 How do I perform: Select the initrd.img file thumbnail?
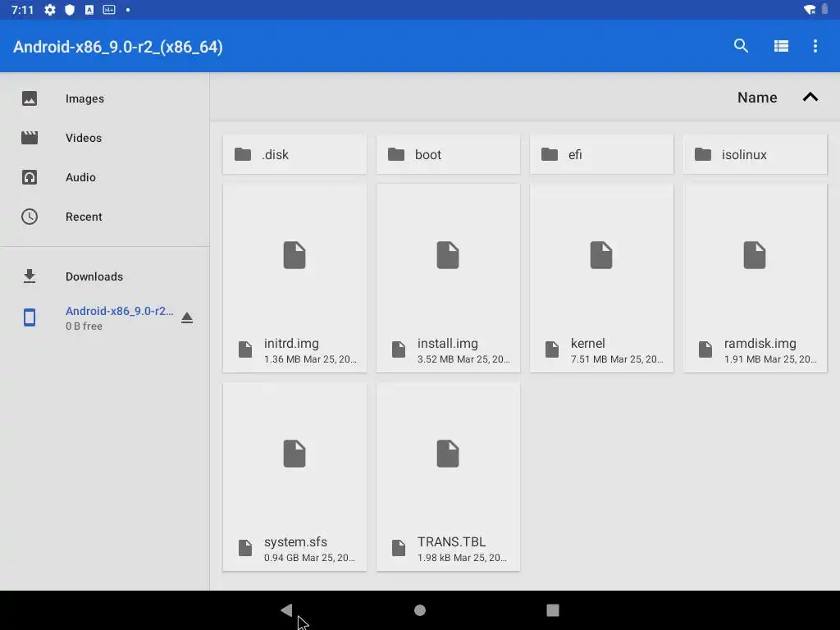tap(294, 255)
